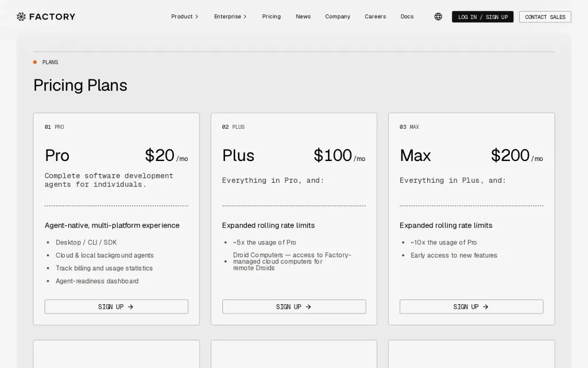Click Plus card 'Expanded rolling rate limits'
588x368 pixels.
269,225
